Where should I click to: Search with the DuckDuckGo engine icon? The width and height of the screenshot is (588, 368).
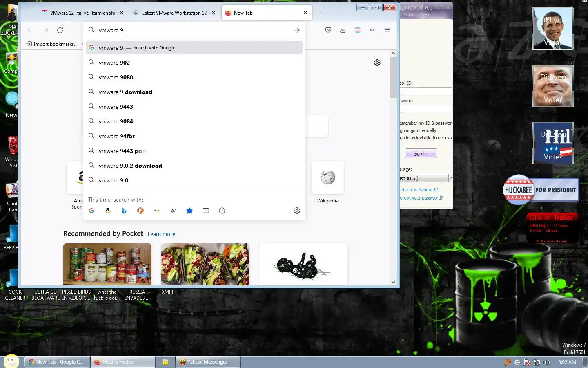click(x=140, y=211)
